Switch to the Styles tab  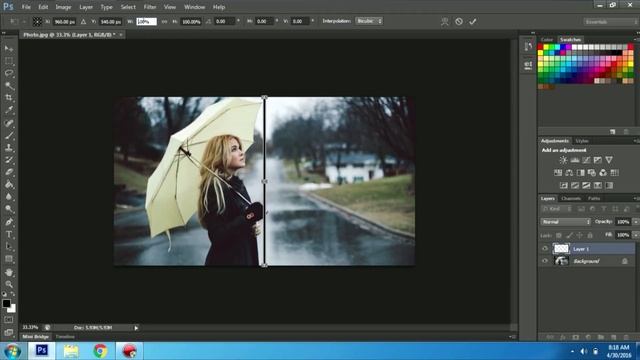[x=582, y=141]
